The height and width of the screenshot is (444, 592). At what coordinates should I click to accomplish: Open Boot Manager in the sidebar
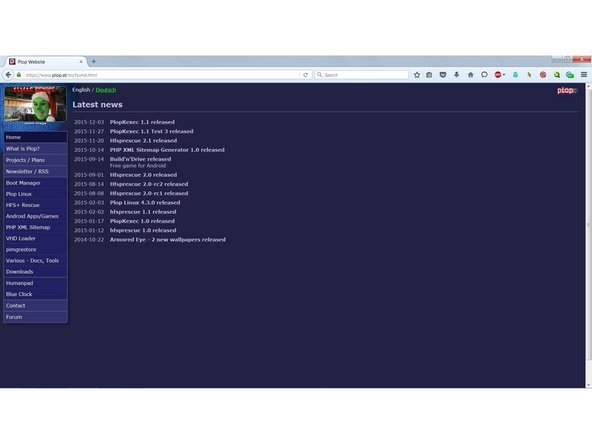pos(23,183)
